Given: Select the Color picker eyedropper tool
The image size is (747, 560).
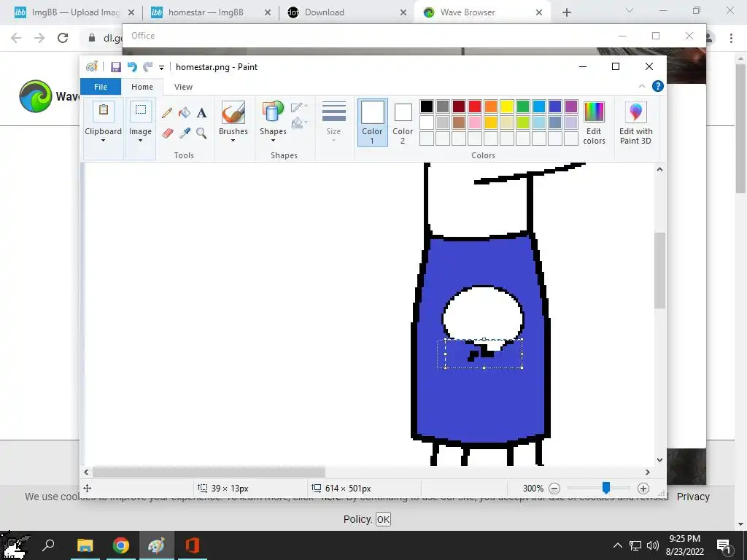Looking at the screenshot, I should pos(185,133).
